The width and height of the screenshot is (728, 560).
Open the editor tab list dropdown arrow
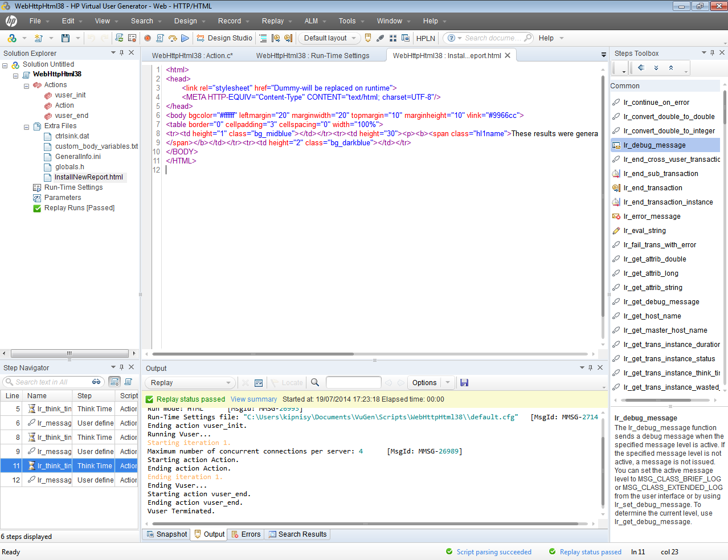[x=604, y=55]
